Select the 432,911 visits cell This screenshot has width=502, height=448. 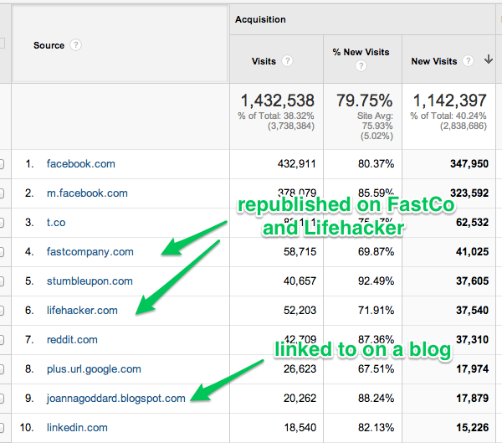296,164
